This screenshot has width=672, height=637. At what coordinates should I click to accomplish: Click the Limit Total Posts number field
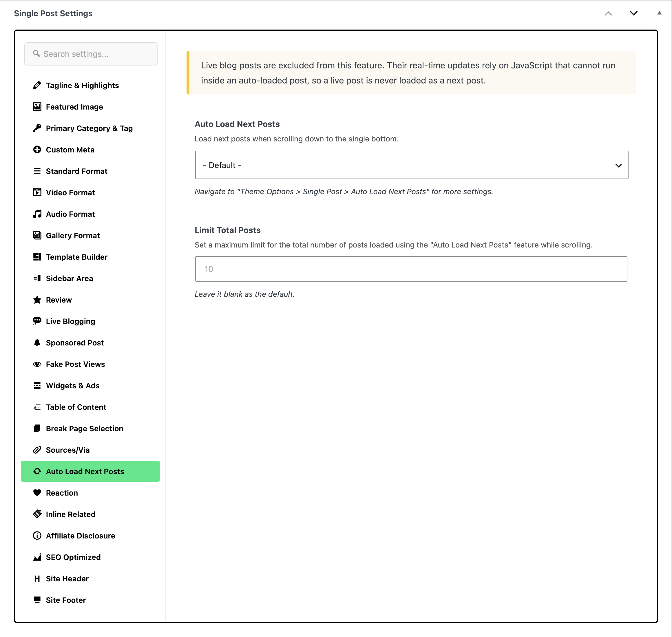coord(411,269)
